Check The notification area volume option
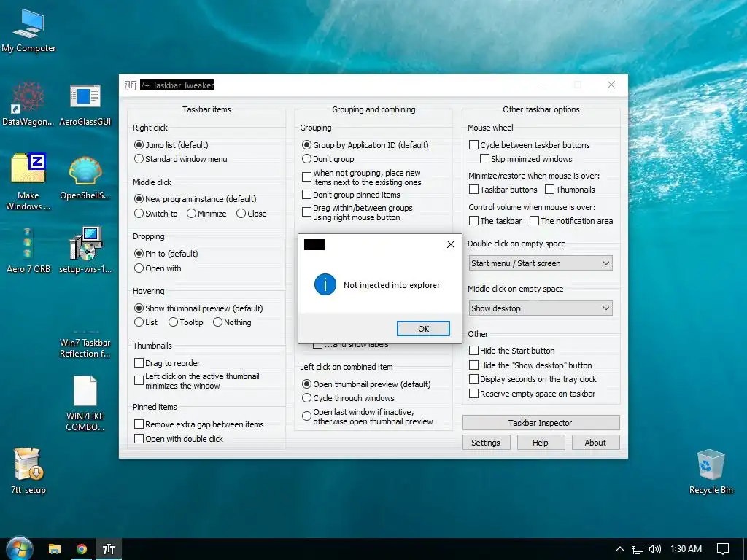 click(x=571, y=221)
